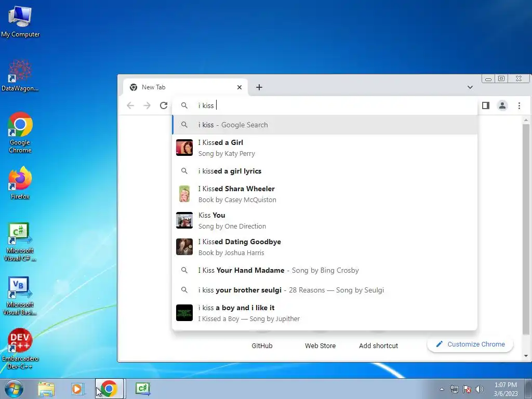Pick 'I Kiss Your Hand Madame' suggestion
The image size is (532, 399).
tap(325, 270)
